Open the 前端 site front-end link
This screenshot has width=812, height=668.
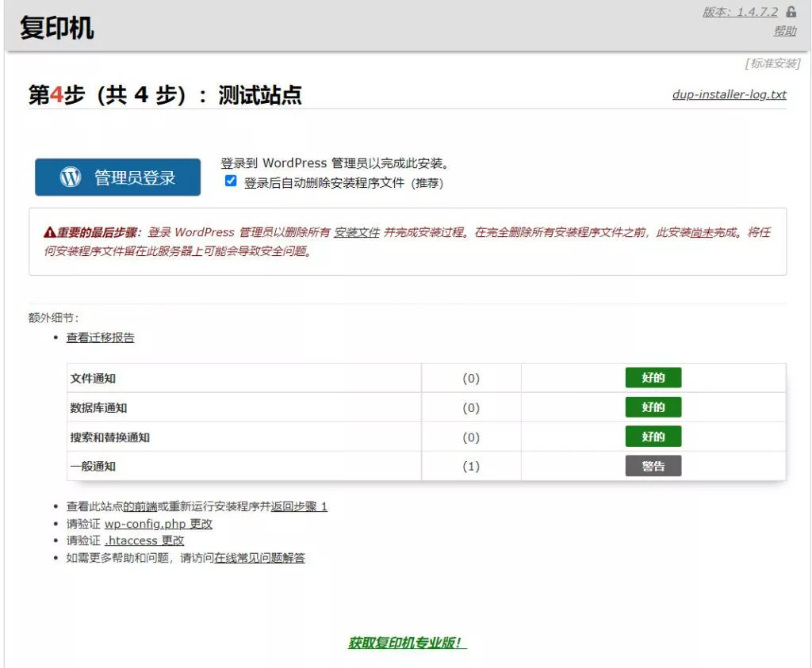[140, 506]
